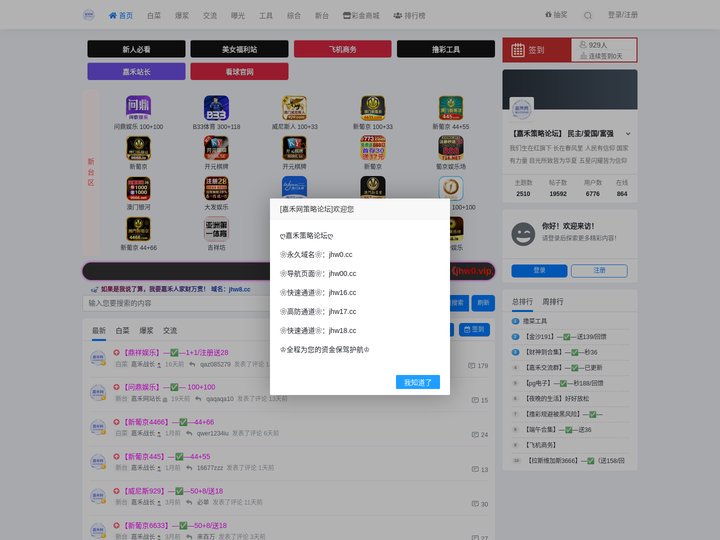The height and width of the screenshot is (540, 720).
Task: Click the 威尼斯人 100+33 app icon
Action: (294, 108)
